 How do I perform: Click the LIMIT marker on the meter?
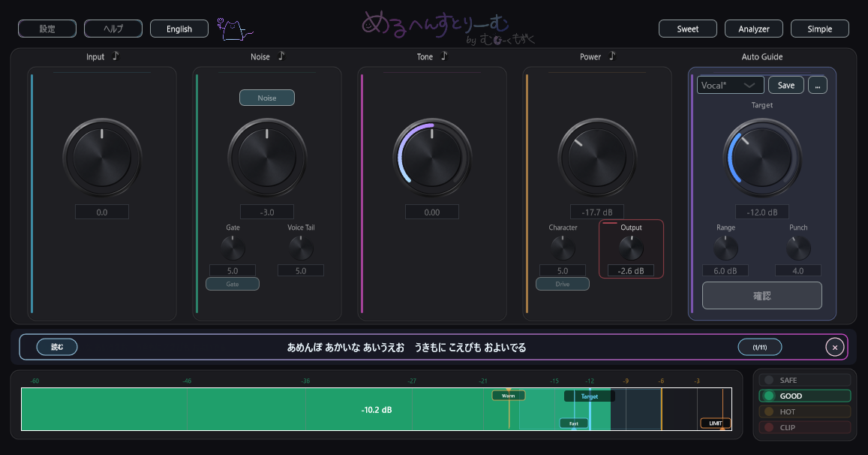(715, 423)
